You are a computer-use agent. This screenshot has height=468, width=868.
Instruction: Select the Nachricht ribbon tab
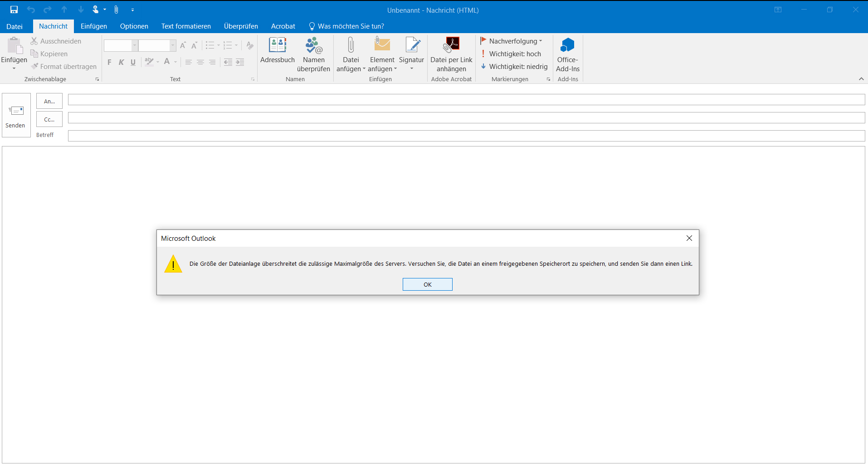point(53,26)
